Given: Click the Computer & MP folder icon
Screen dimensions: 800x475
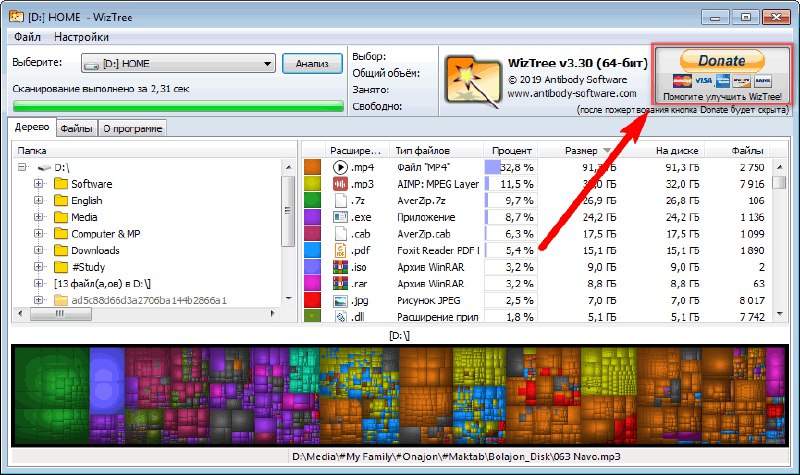Looking at the screenshot, I should [61, 234].
